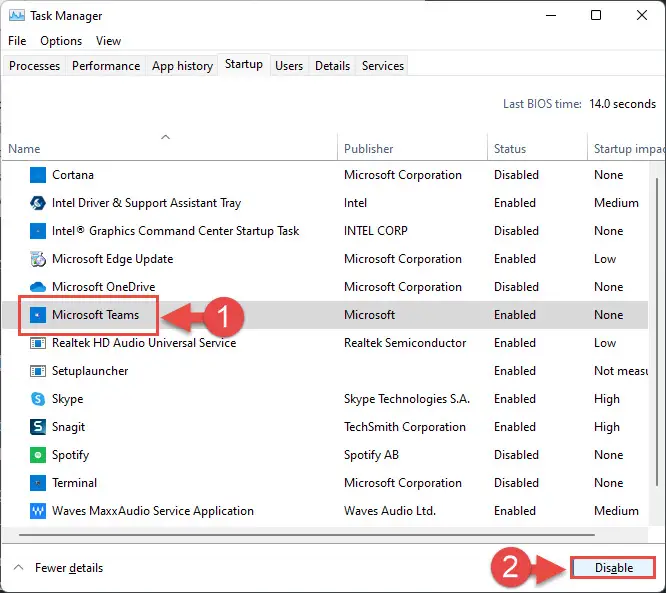Viewport: 666px width, 593px height.
Task: Switch to the App history tab
Action: (182, 66)
